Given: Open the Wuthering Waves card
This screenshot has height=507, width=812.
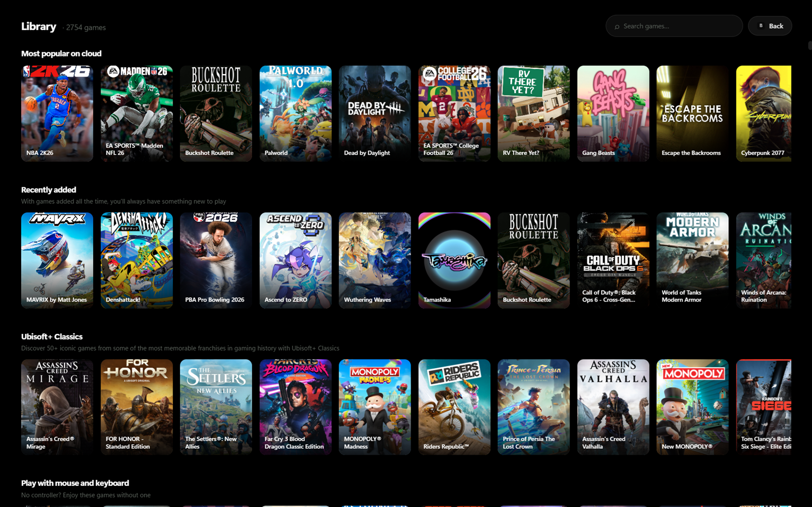Looking at the screenshot, I should click(x=375, y=260).
